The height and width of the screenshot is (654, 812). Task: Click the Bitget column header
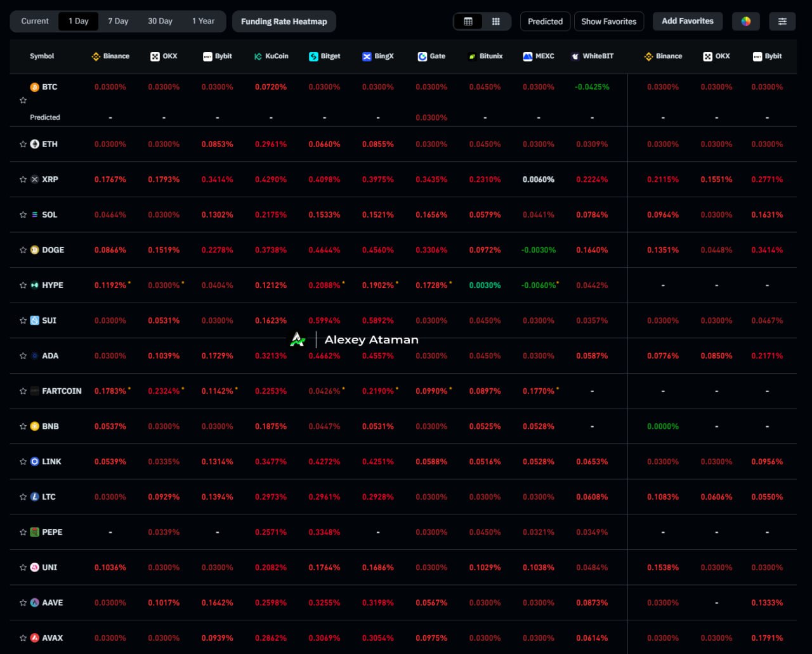coord(324,56)
